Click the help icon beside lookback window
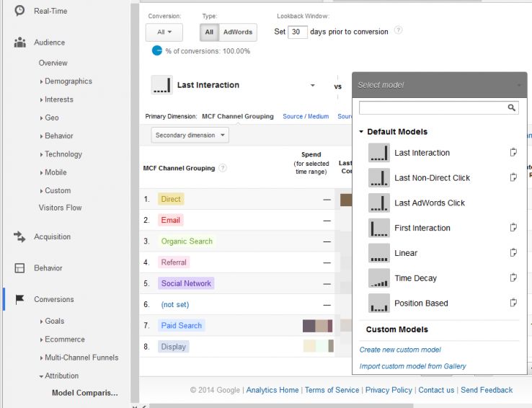 click(x=399, y=31)
